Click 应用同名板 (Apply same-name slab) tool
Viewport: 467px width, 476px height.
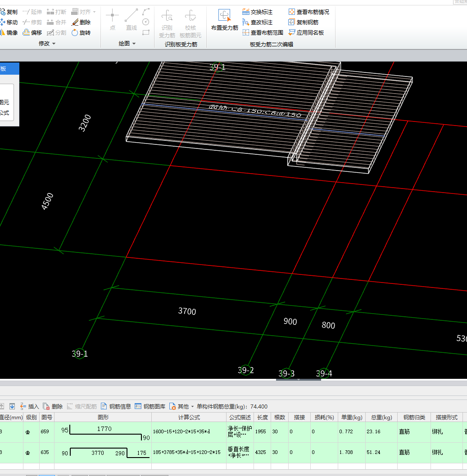pyautogui.click(x=306, y=32)
